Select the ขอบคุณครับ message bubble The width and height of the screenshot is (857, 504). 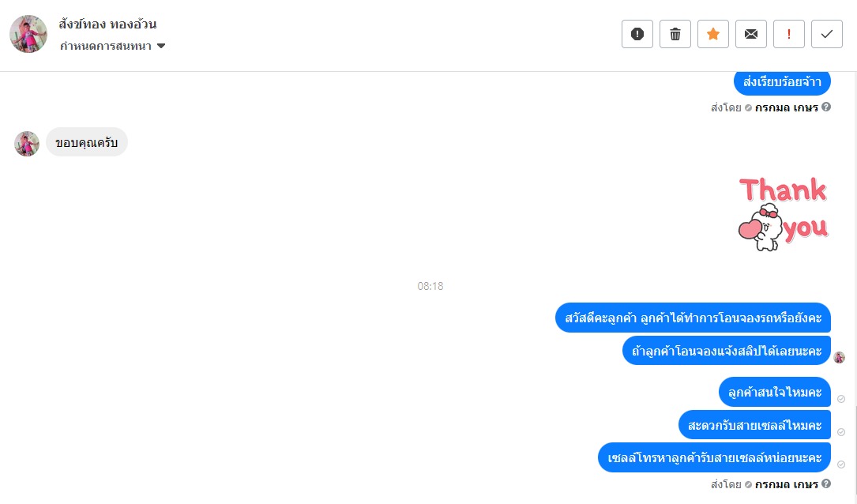tap(86, 143)
